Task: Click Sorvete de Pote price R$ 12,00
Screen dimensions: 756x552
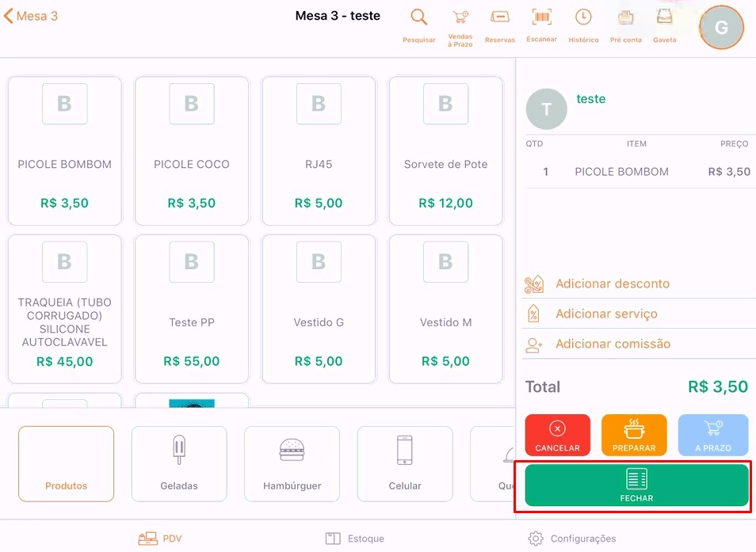Action: [x=445, y=204]
